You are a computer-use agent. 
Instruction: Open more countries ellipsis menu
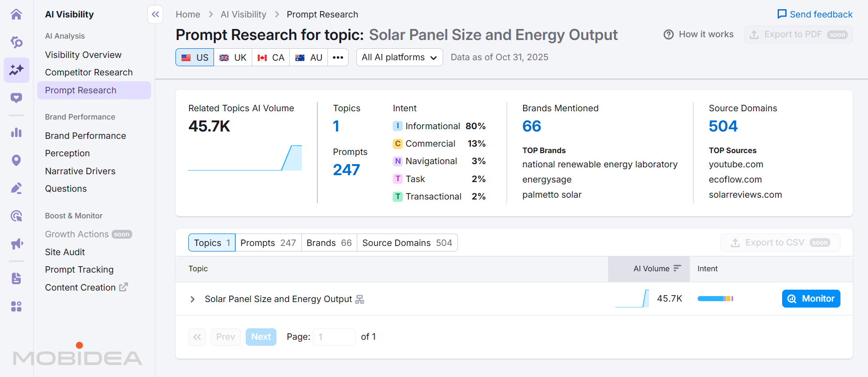[338, 57]
